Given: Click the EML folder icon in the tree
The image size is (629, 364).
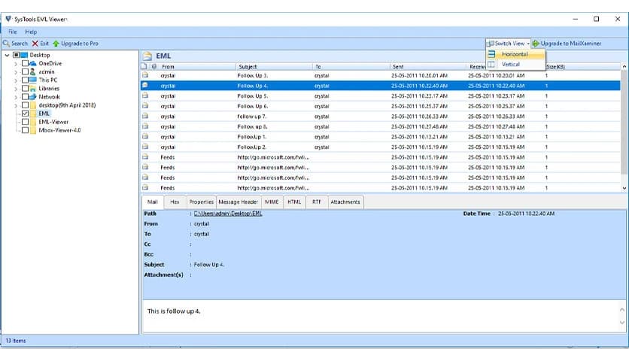Looking at the screenshot, I should [x=33, y=114].
